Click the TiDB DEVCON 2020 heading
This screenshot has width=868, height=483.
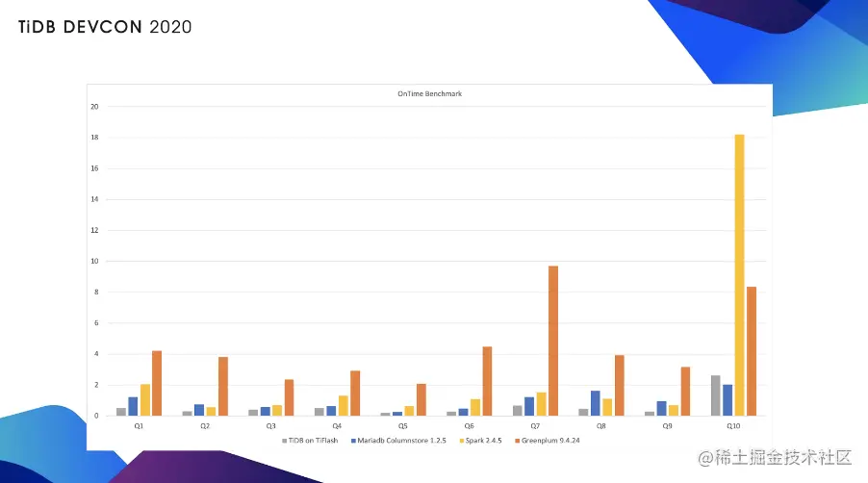click(x=105, y=27)
